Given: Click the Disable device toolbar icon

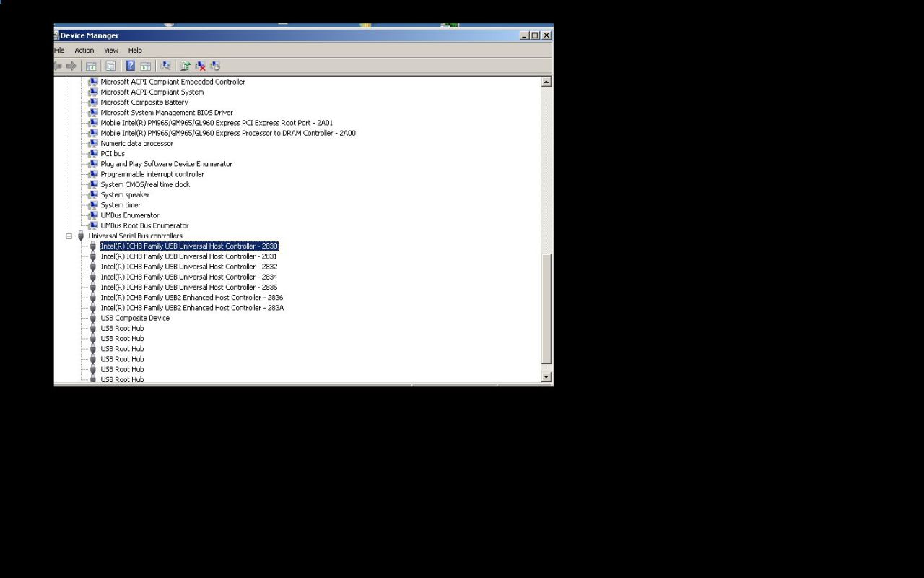Looking at the screenshot, I should (214, 66).
